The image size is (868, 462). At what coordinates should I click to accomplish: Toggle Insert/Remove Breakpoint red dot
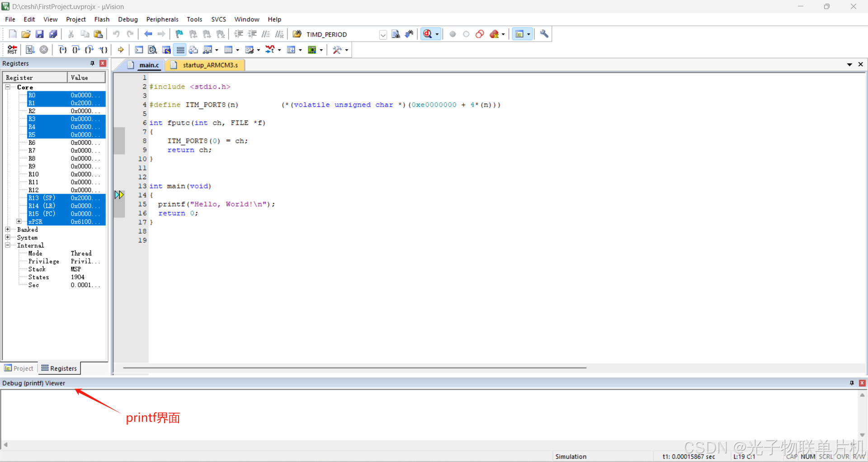(x=453, y=34)
